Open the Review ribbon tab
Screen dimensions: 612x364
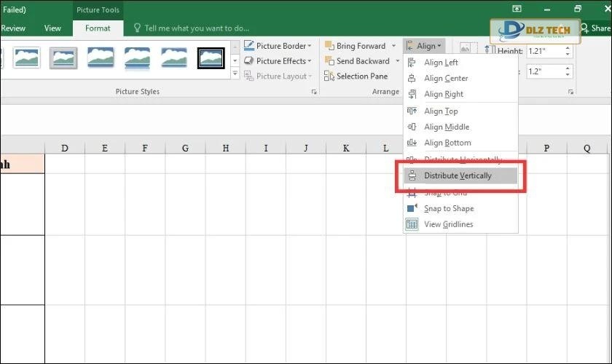13,28
